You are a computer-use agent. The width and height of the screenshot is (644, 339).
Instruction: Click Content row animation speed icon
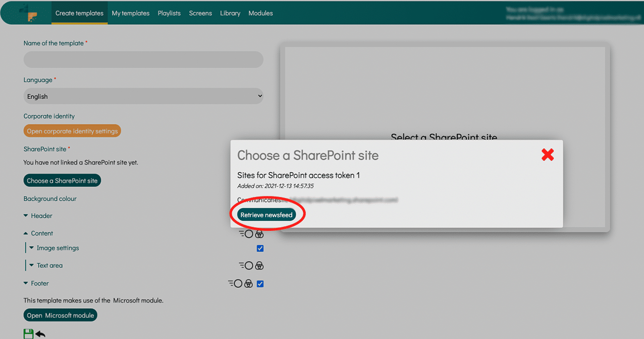(246, 234)
